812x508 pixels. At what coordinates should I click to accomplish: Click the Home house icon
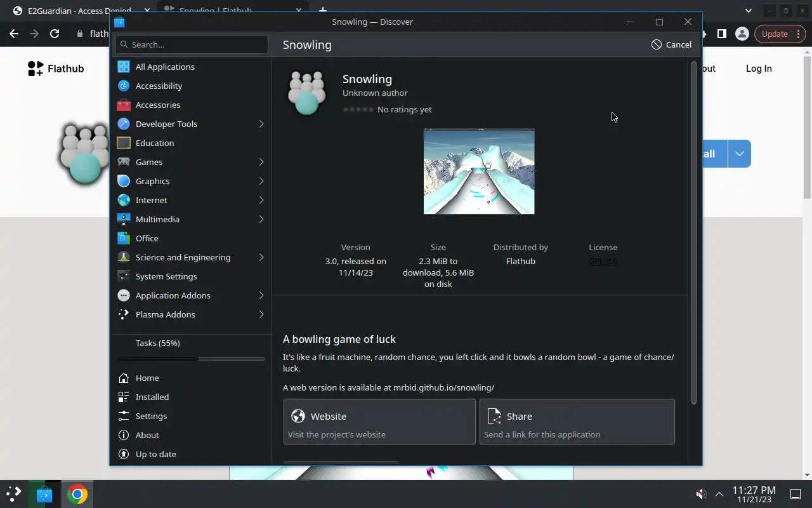point(124,378)
